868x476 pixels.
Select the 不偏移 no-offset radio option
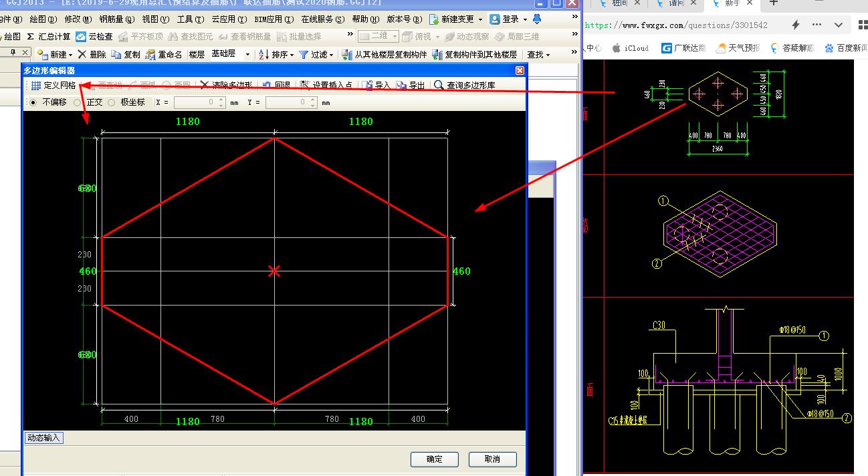point(48,102)
